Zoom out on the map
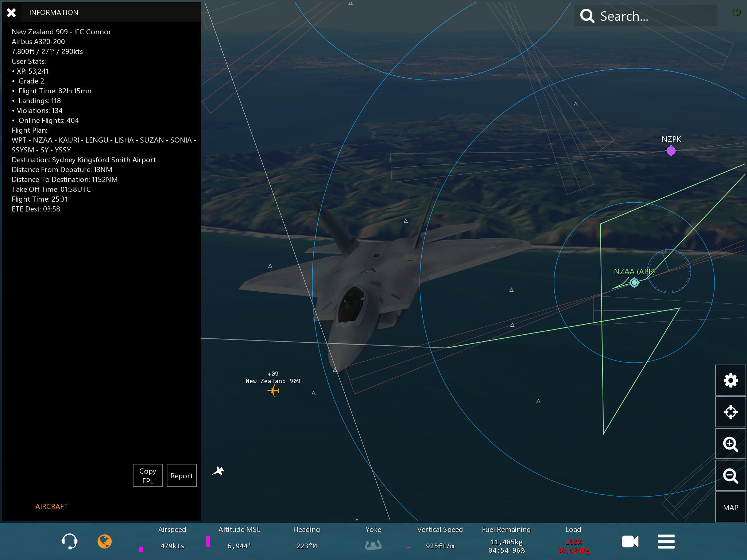Viewport: 747px width, 560px height. [x=730, y=475]
